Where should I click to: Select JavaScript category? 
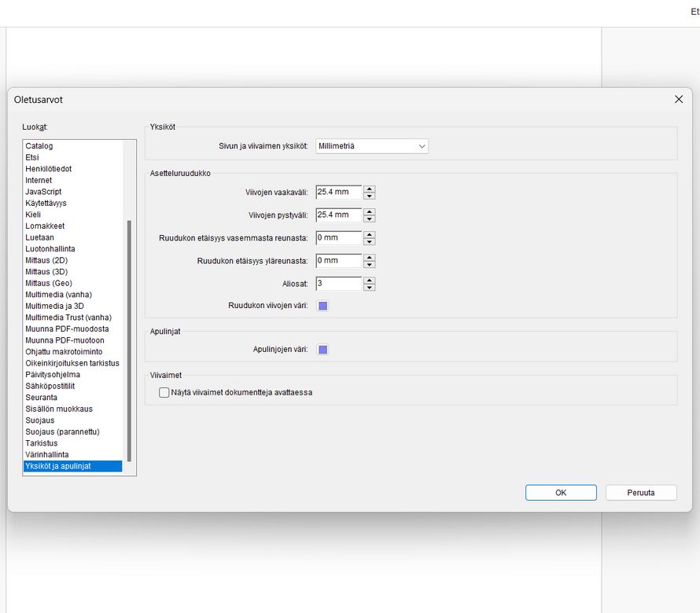(73, 192)
